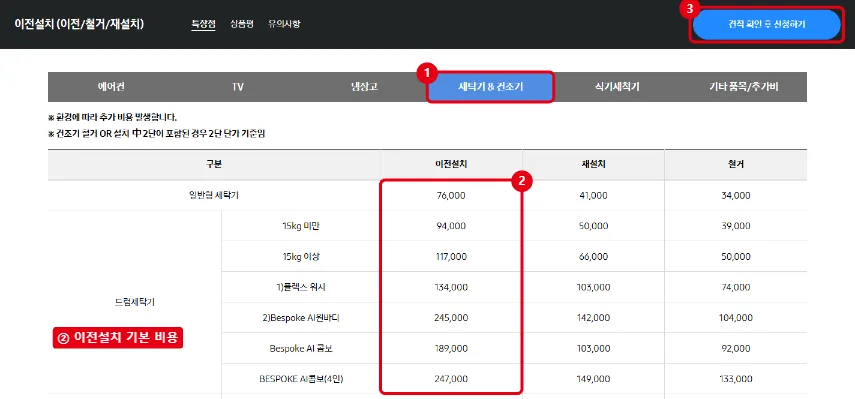Open the 냉장고 tab
The height and width of the screenshot is (399, 855).
pos(364,87)
